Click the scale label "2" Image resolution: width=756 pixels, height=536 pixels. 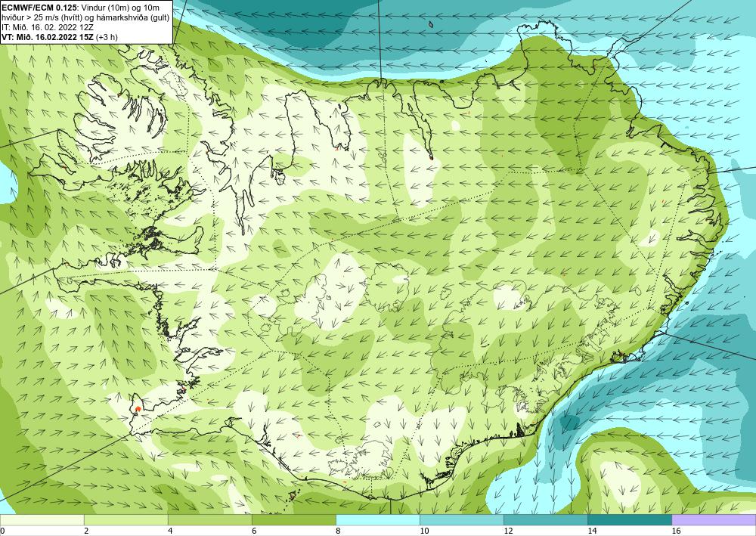coord(86,531)
